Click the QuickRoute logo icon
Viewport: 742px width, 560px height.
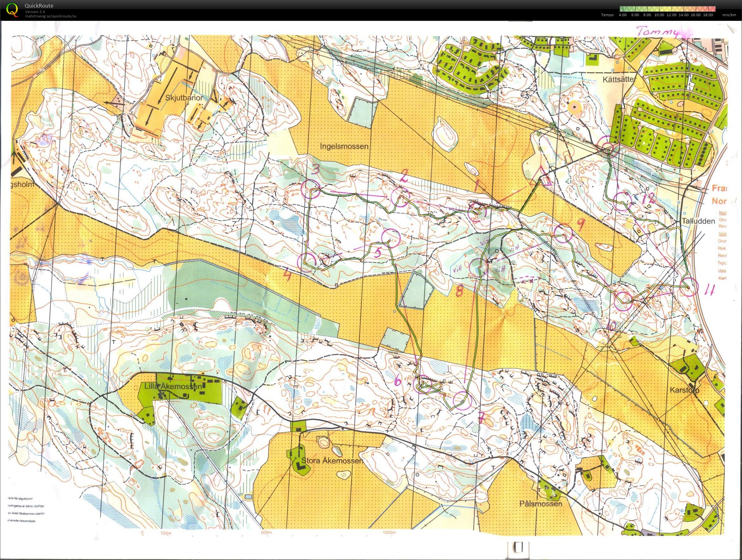click(13, 10)
